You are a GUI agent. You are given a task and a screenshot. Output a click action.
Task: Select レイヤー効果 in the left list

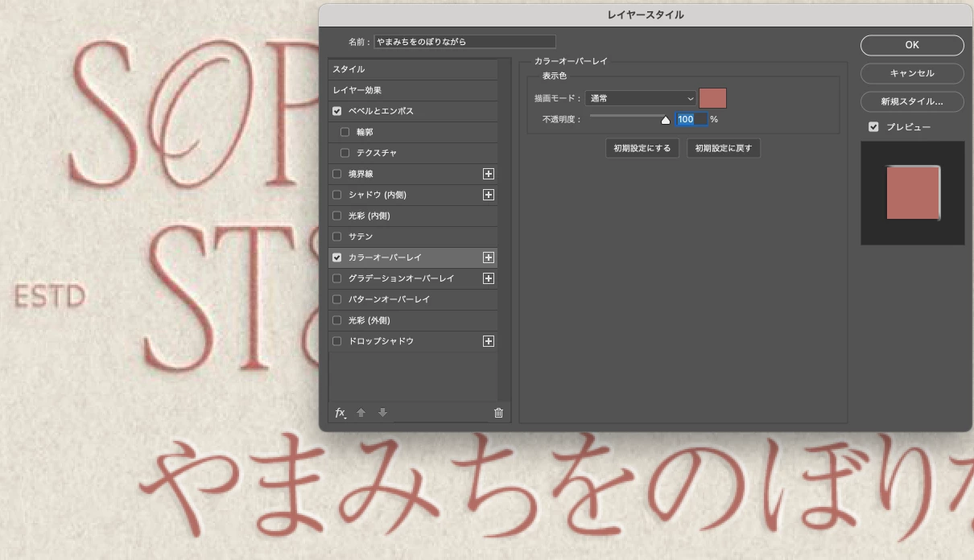(413, 90)
